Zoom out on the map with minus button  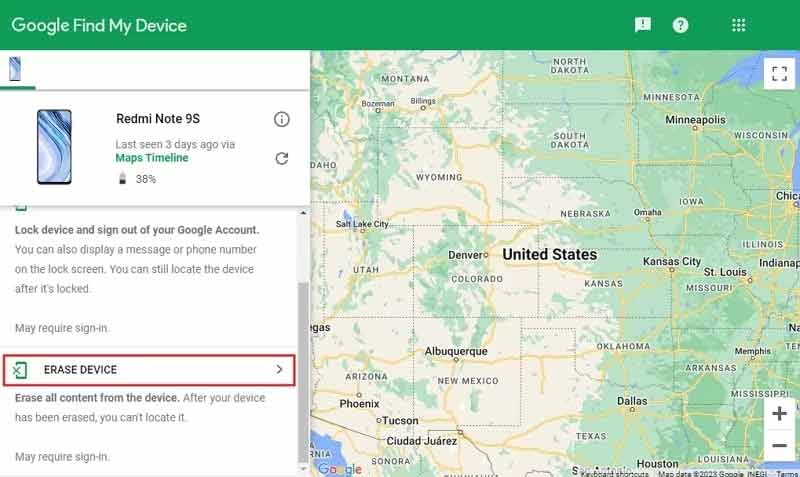coord(779,444)
